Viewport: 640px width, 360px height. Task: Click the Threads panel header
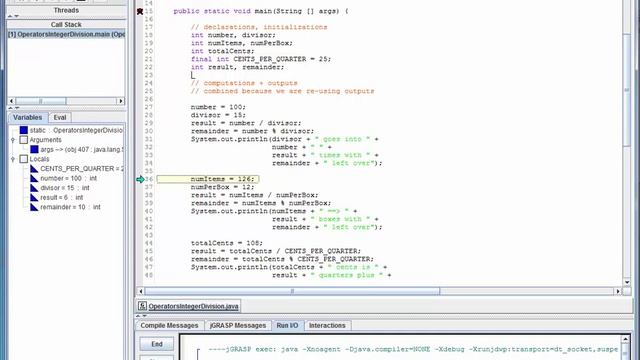[x=66, y=10]
